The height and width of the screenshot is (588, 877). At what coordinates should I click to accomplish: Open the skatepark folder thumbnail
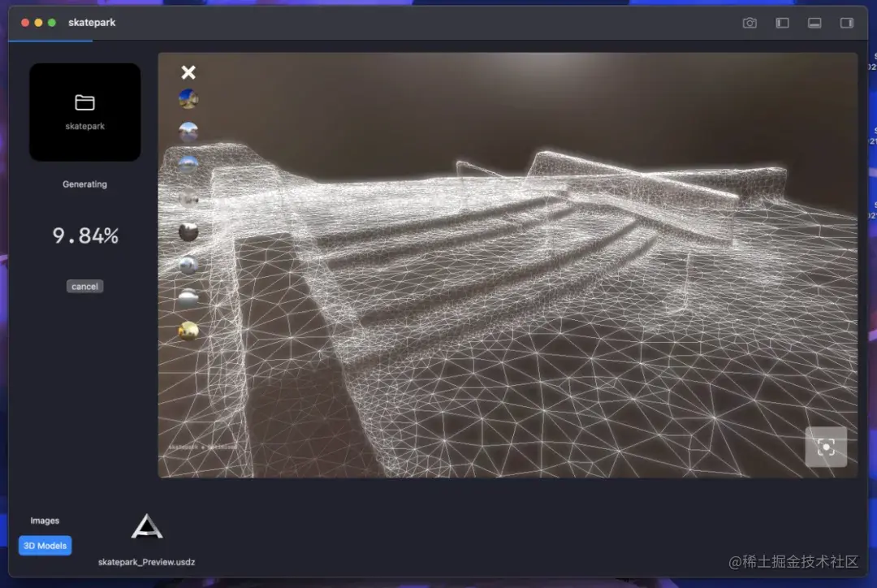coord(84,111)
